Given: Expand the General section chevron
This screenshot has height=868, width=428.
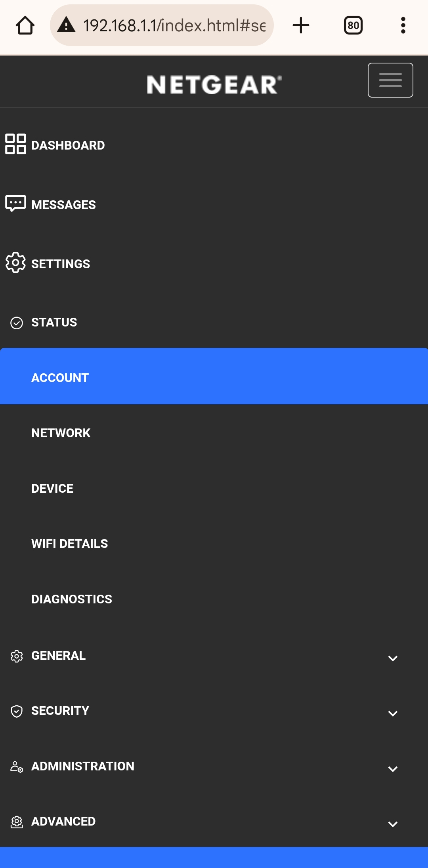Looking at the screenshot, I should click(393, 659).
